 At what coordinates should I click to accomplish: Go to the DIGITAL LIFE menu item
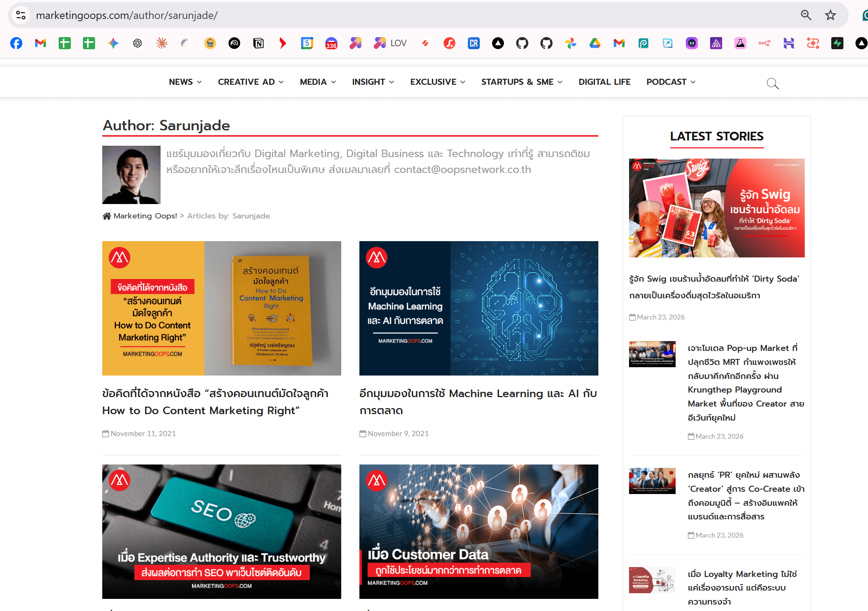[x=604, y=82]
